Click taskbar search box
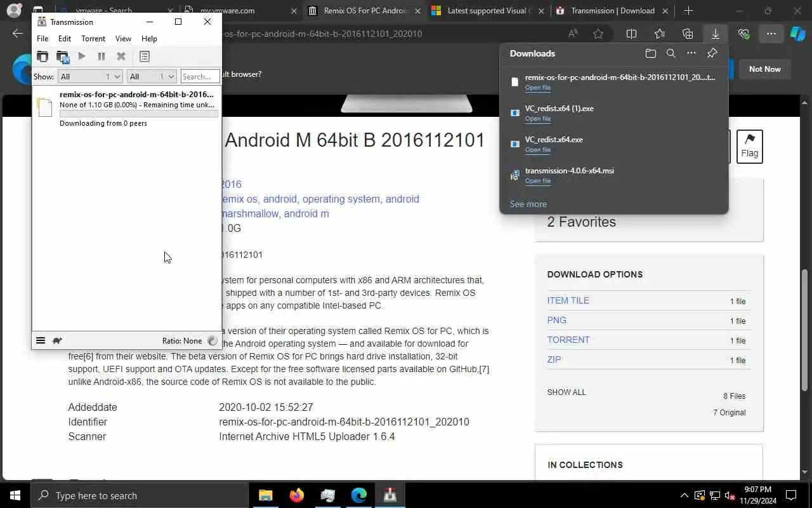The image size is (812, 508). pos(140,495)
